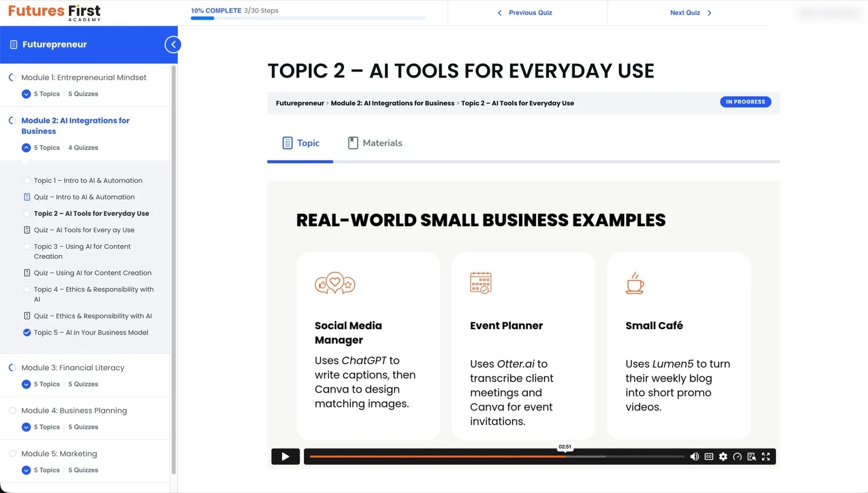The width and height of the screenshot is (868, 493).
Task: Click the Futures First Academy logo
Action: coord(54,12)
